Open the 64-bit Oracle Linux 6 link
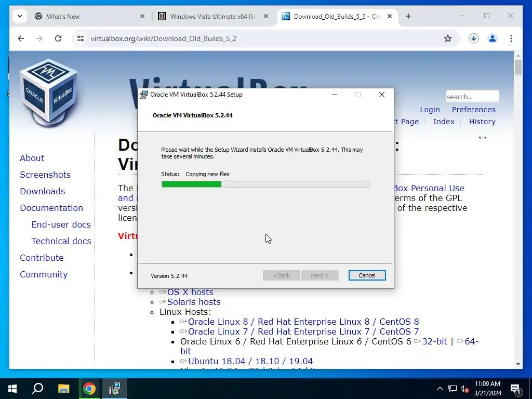The width and height of the screenshot is (532, 399). 472,341
